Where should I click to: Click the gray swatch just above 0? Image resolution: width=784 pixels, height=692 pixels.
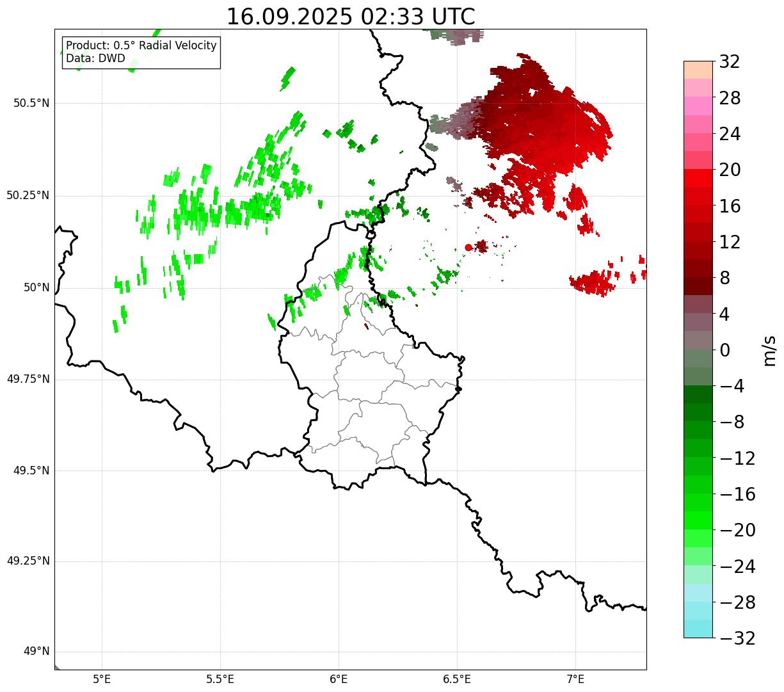click(x=698, y=340)
